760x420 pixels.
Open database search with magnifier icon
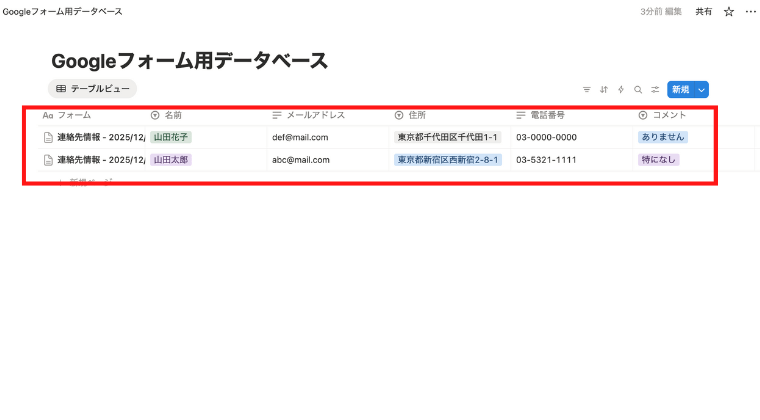pos(638,90)
